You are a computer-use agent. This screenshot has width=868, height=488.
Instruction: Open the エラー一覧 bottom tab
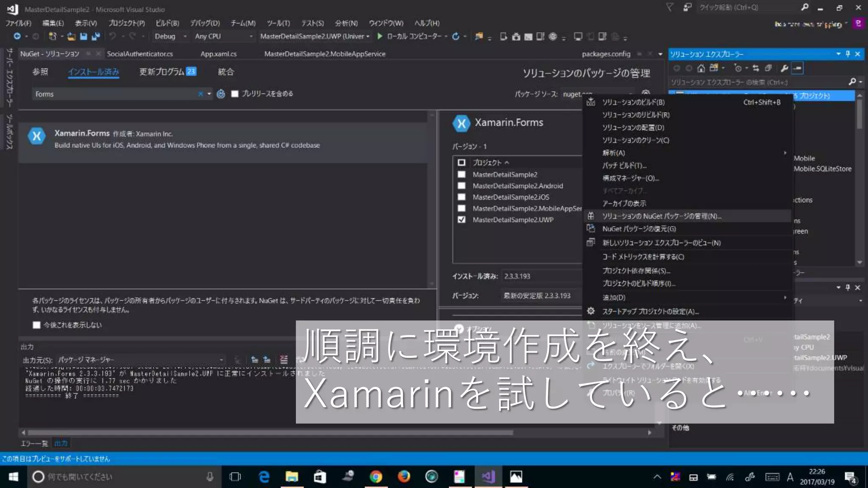click(34, 443)
